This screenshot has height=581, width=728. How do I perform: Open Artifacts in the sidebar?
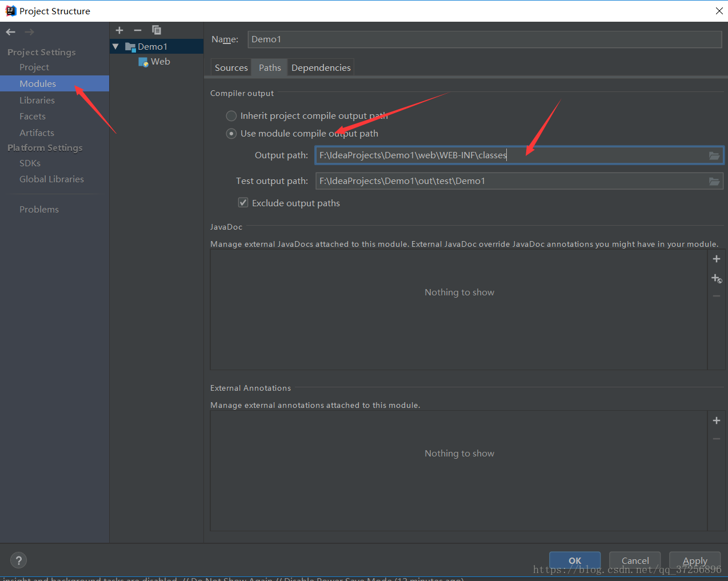[x=37, y=133]
